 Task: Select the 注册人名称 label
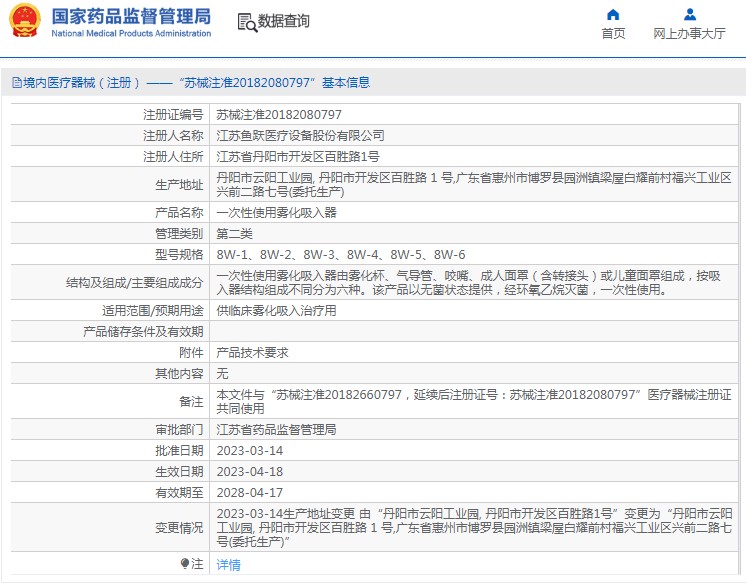tap(173, 136)
